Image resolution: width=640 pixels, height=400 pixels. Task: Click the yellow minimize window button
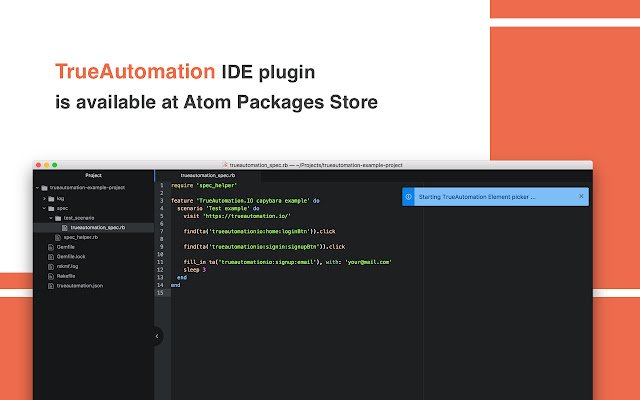pyautogui.click(x=47, y=165)
